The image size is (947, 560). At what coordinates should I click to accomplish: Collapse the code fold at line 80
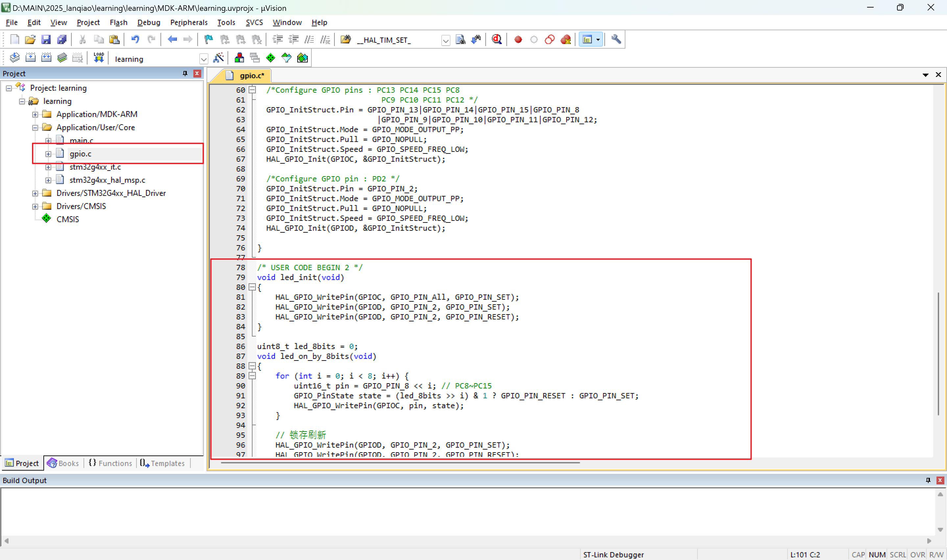[x=252, y=287]
